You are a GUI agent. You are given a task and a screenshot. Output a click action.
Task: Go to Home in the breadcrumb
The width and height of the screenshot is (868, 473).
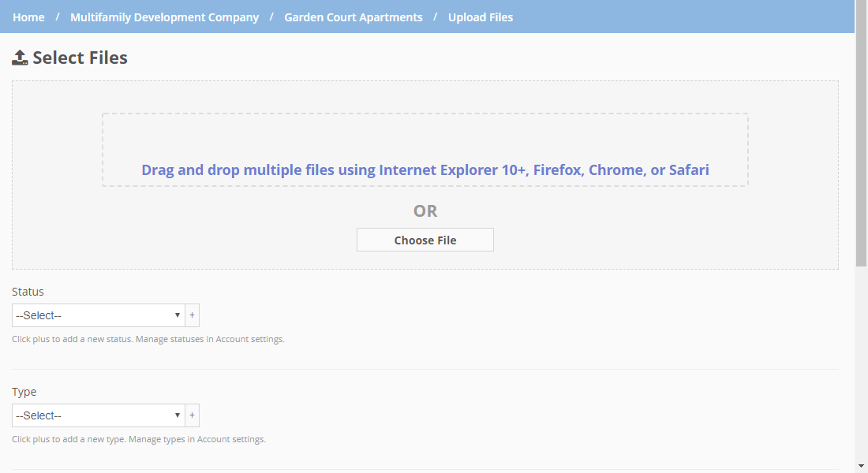pyautogui.click(x=28, y=17)
